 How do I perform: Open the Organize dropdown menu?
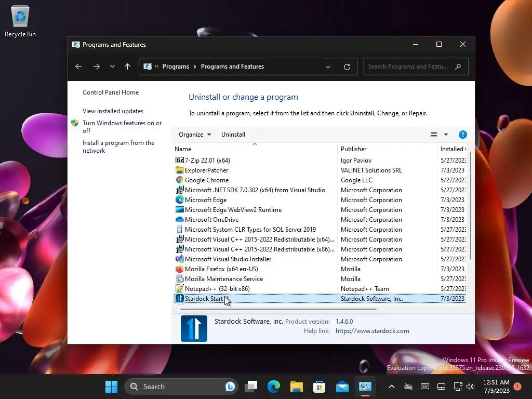195,135
